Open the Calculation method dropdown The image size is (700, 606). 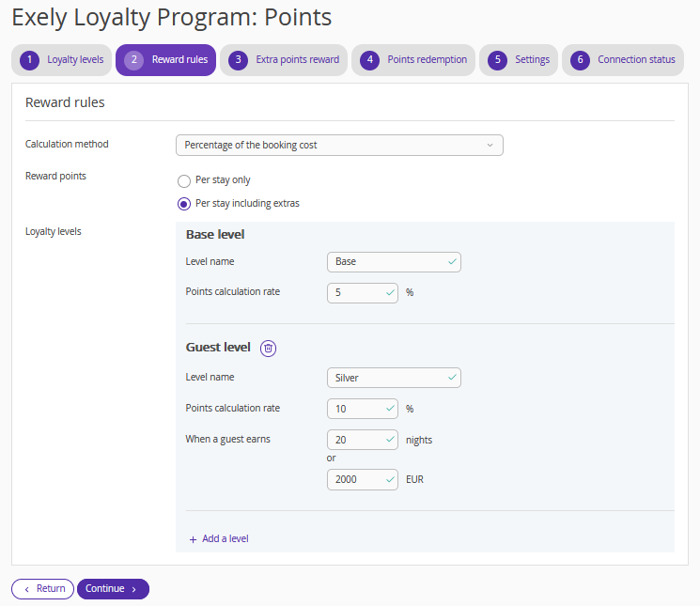[x=339, y=145]
